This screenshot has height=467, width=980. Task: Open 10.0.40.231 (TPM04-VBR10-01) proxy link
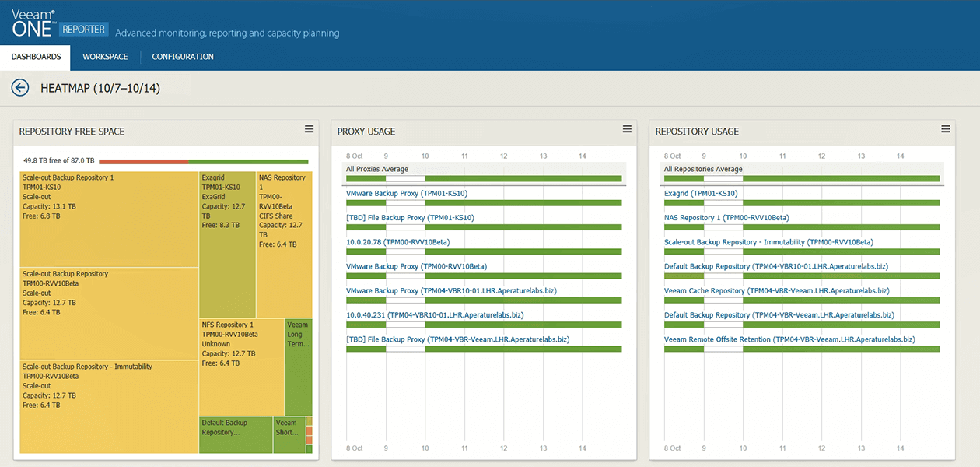pos(435,315)
